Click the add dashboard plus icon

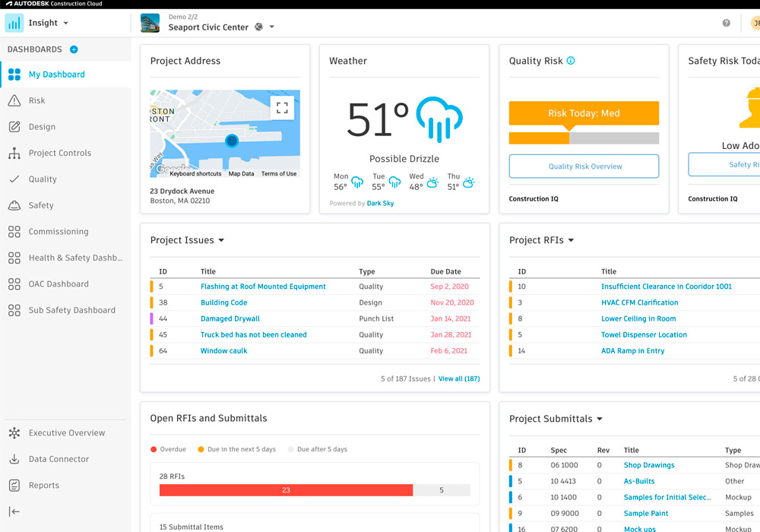pyautogui.click(x=74, y=49)
